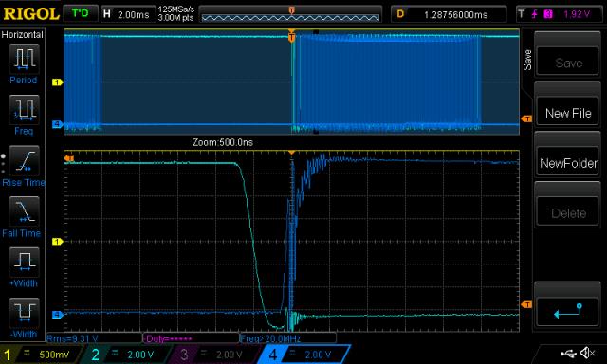Choose the Fall Time measurement icon
This screenshot has width=607, height=364.
pyautogui.click(x=24, y=211)
